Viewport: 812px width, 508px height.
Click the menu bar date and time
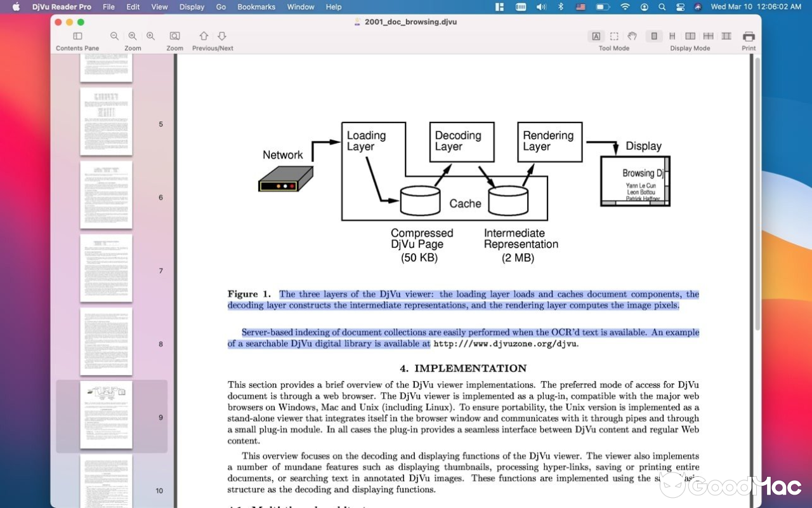coord(756,7)
